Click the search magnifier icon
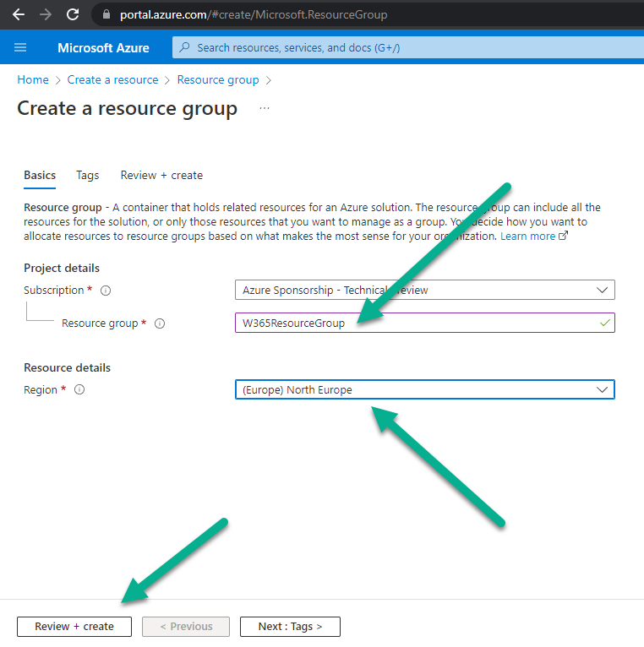Viewport: 644px width, 647px height. tap(184, 47)
